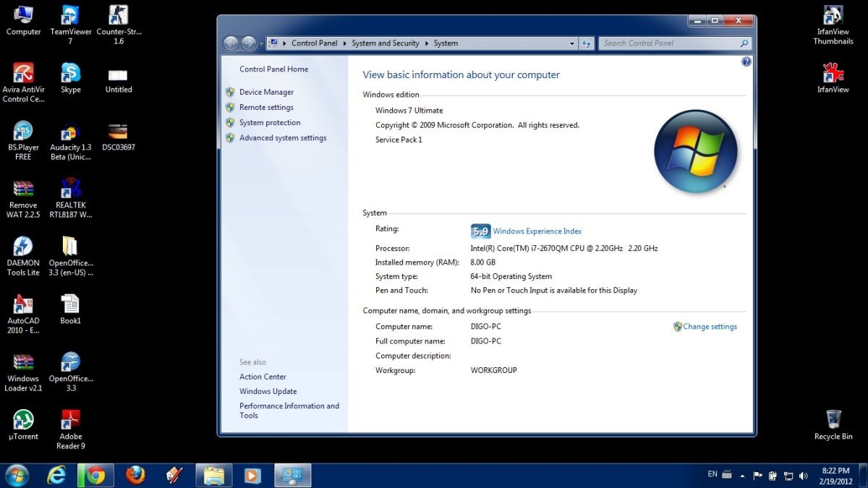Click the Back navigation arrow
The width and height of the screenshot is (868, 488).
pyautogui.click(x=231, y=43)
